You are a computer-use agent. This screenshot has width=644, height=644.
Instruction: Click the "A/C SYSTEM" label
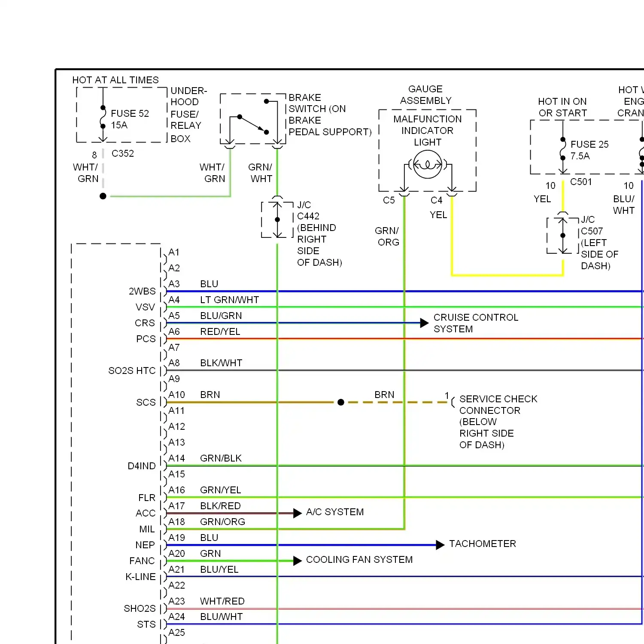pos(335,512)
